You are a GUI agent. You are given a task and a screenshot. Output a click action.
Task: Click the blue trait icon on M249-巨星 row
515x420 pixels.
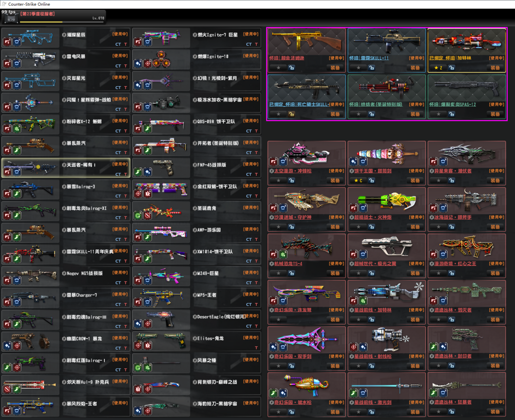click(x=147, y=280)
